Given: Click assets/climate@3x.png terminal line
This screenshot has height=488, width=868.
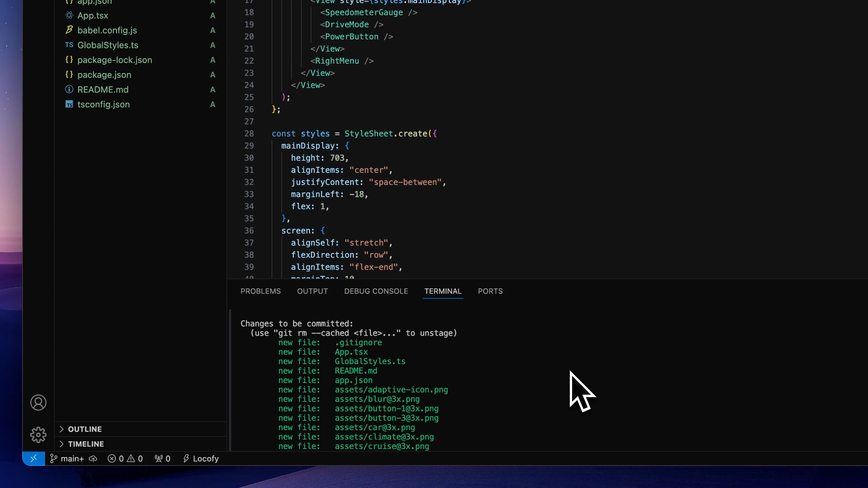Looking at the screenshot, I should 384,437.
